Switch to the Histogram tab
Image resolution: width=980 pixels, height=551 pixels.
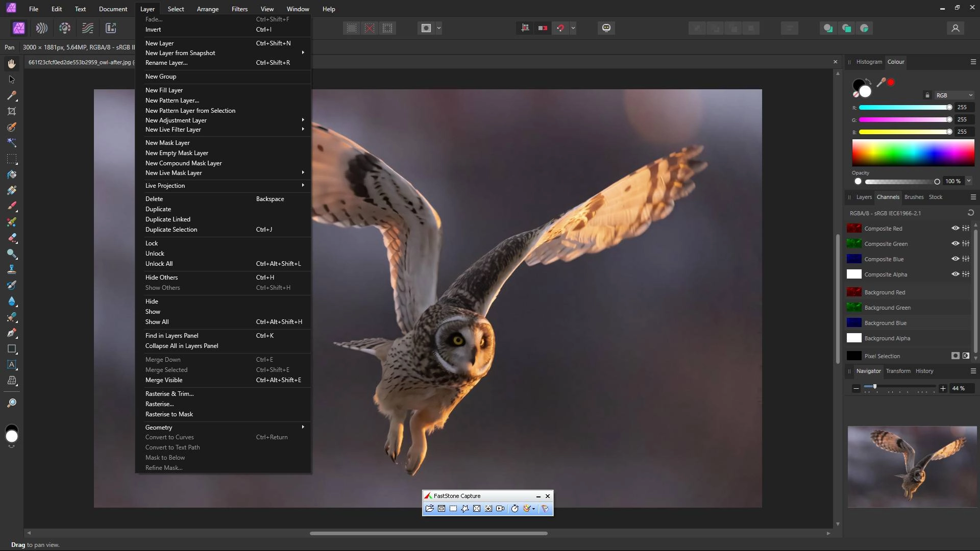click(x=869, y=62)
